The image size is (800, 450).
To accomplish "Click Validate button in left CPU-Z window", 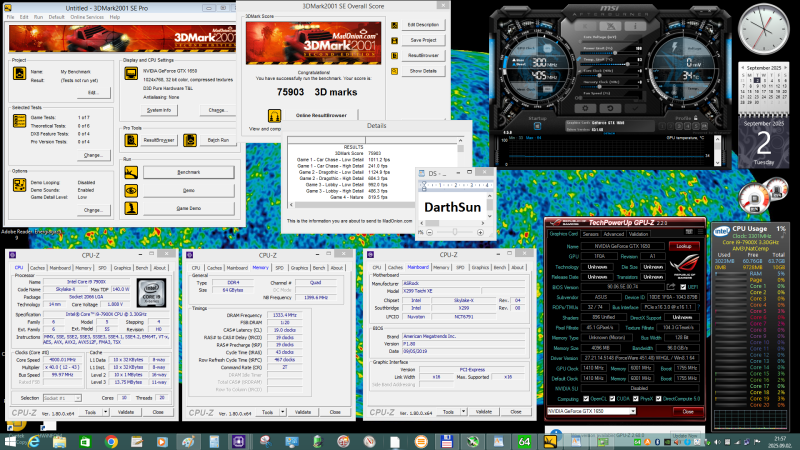I will point(126,412).
